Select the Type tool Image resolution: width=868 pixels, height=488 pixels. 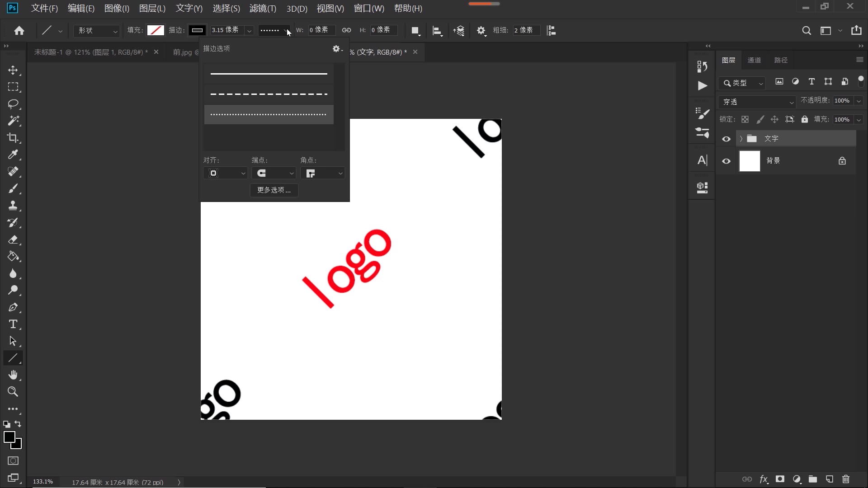[13, 324]
